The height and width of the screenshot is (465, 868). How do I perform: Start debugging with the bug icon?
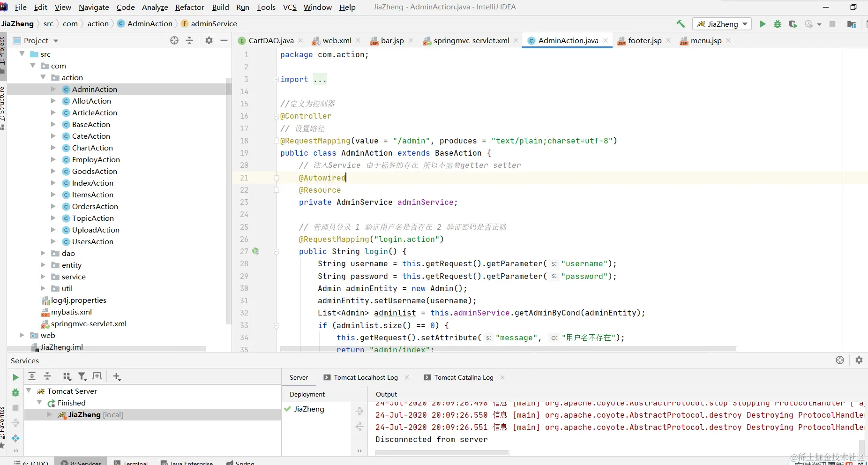(778, 24)
